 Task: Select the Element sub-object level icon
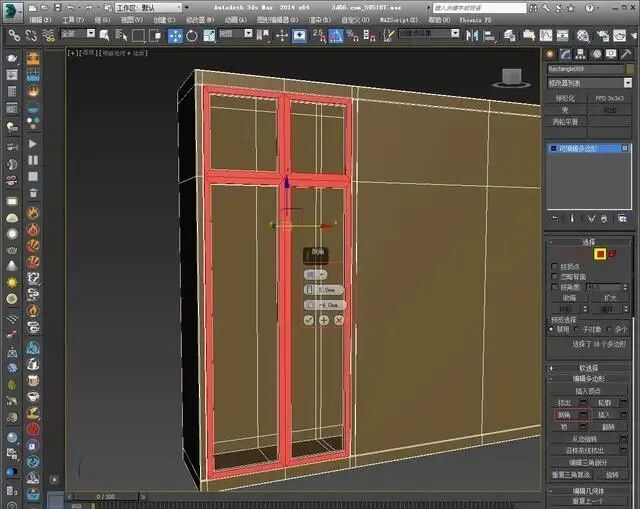(612, 254)
